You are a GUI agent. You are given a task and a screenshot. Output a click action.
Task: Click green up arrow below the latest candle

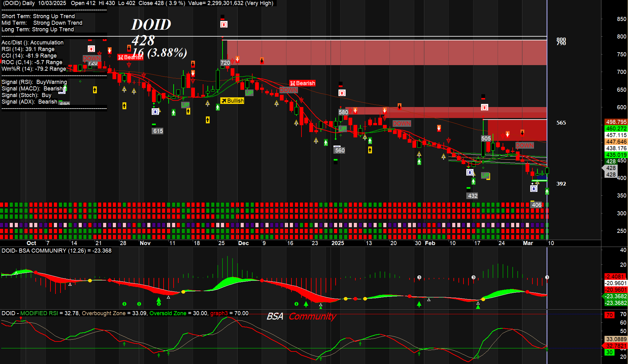click(x=547, y=191)
